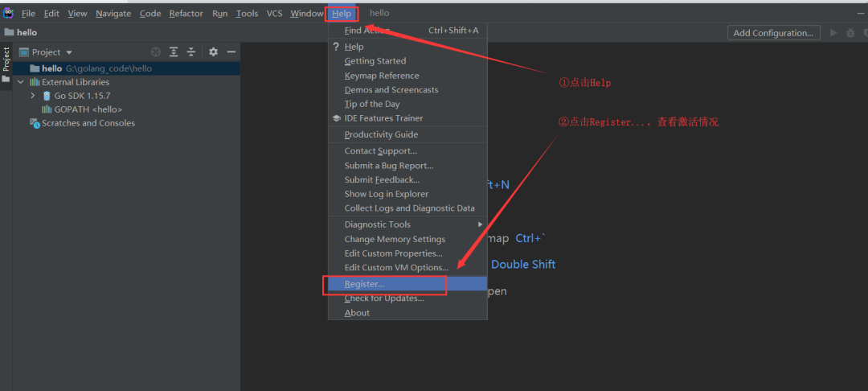Click the green Run triangle icon
868x391 pixels.
point(833,33)
